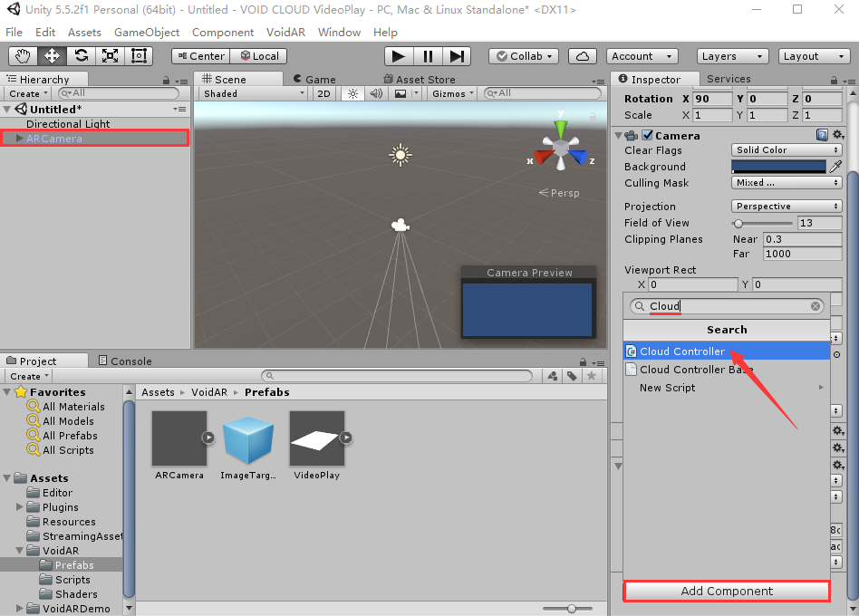Click Project panel Create button
This screenshot has height=616, width=859.
click(29, 376)
